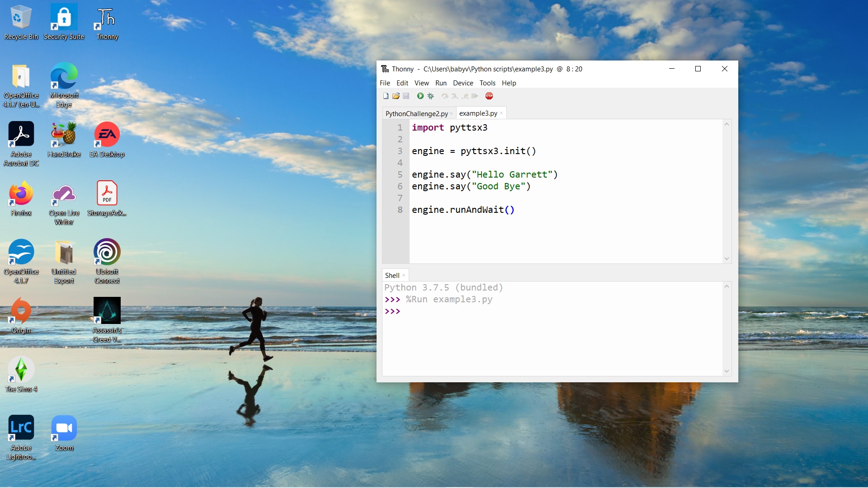Switch to the PythonChallenge2.py tab

416,113
